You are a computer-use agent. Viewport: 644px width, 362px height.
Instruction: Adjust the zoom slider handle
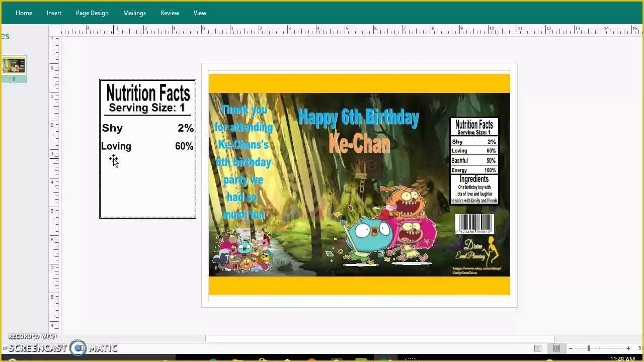588,348
